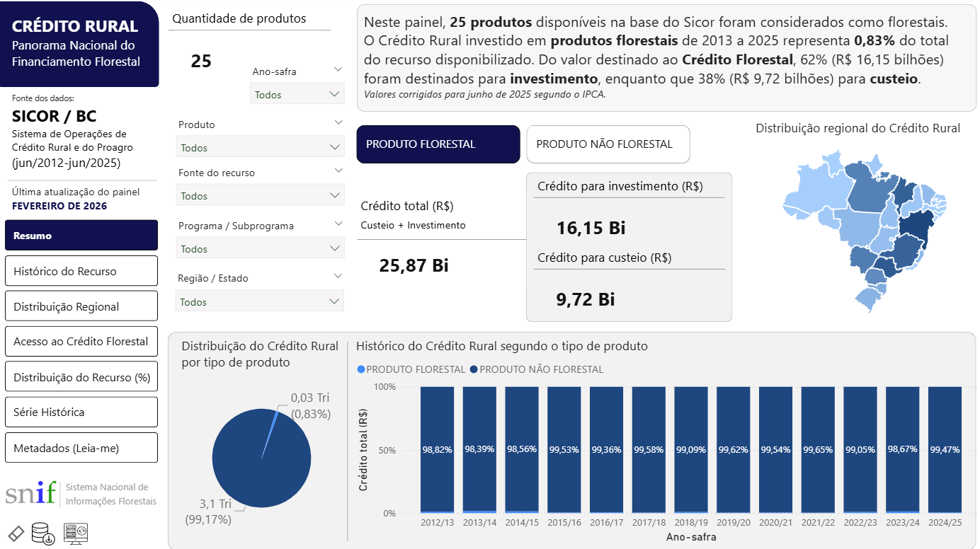The image size is (980, 549).
Task: Toggle the PRODUTO NÃO FLORESTAL filter button
Action: tap(608, 144)
